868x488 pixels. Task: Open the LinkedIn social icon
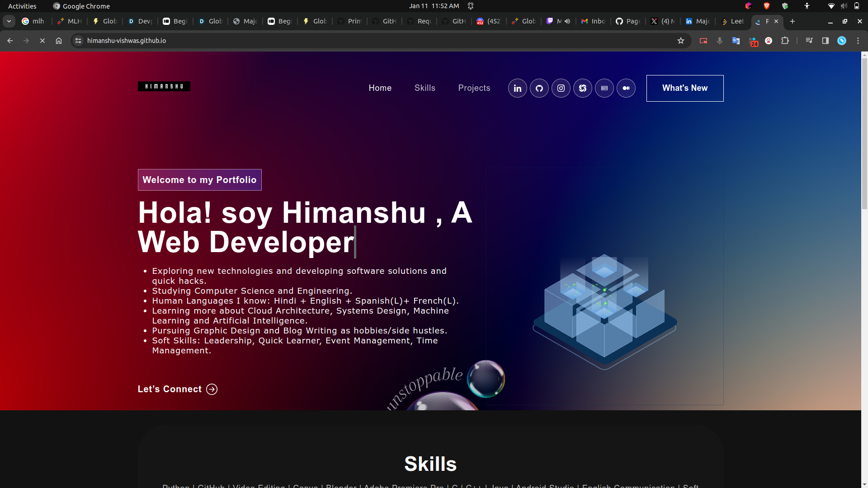pyautogui.click(x=517, y=88)
